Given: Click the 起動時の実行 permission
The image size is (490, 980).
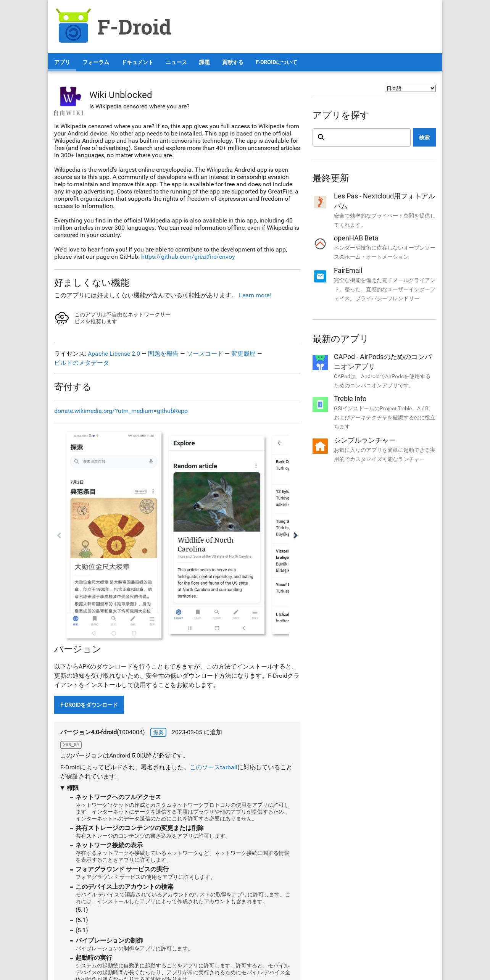Looking at the screenshot, I should pos(94,958).
